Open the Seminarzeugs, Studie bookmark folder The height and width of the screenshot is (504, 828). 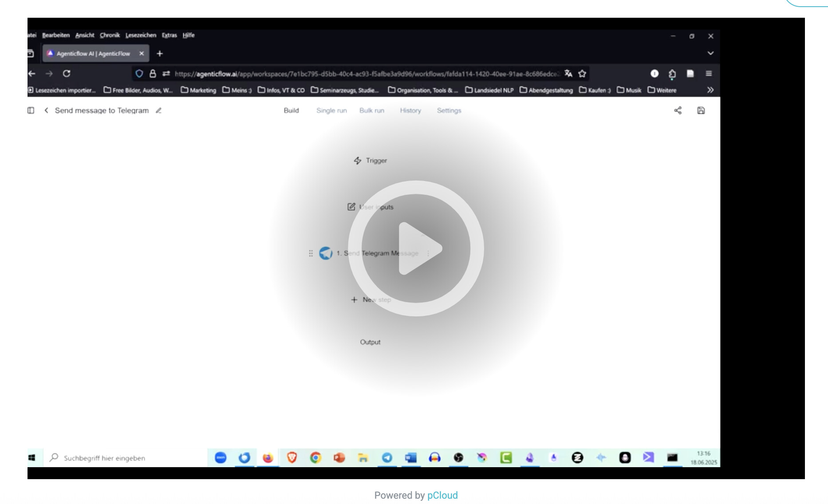point(345,90)
